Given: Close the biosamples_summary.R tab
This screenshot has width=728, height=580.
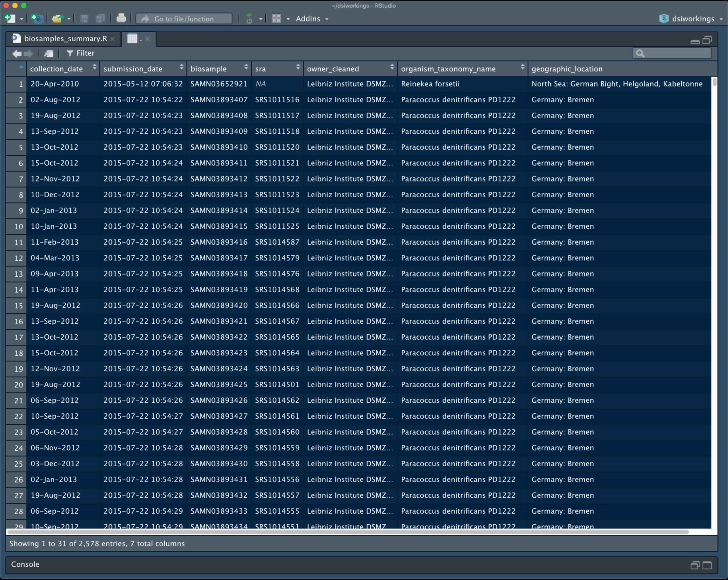Looking at the screenshot, I should 113,39.
